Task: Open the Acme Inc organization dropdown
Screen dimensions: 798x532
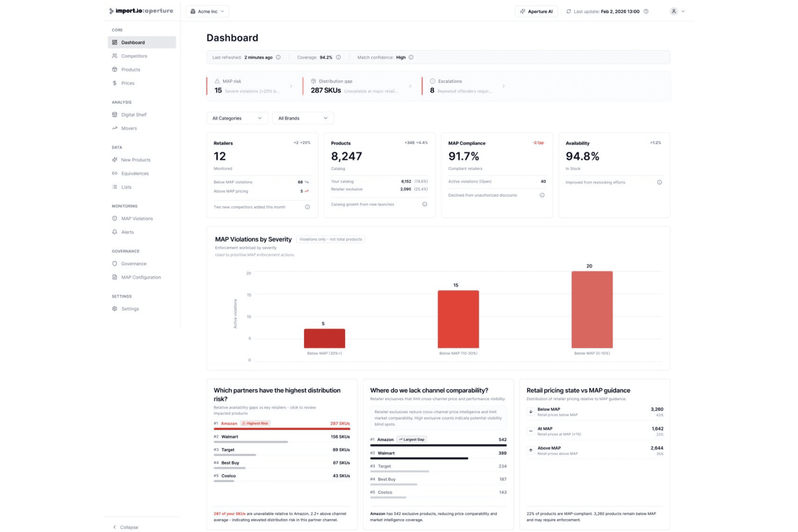Action: click(208, 11)
